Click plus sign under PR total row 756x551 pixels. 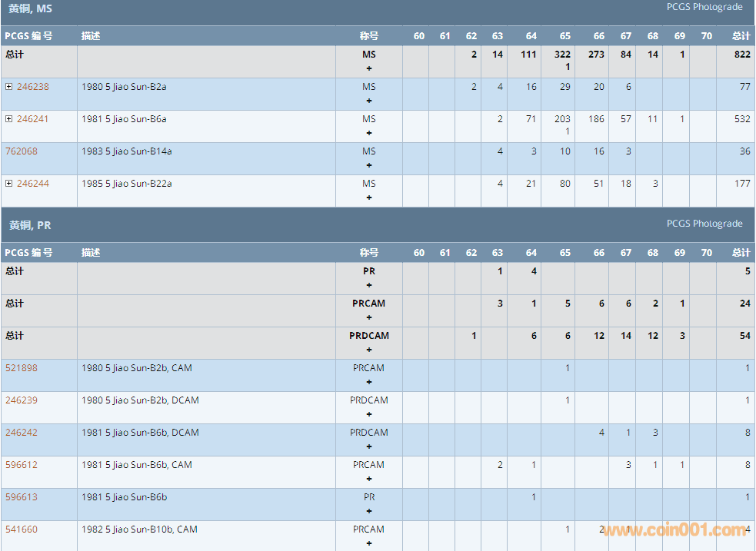click(x=369, y=285)
